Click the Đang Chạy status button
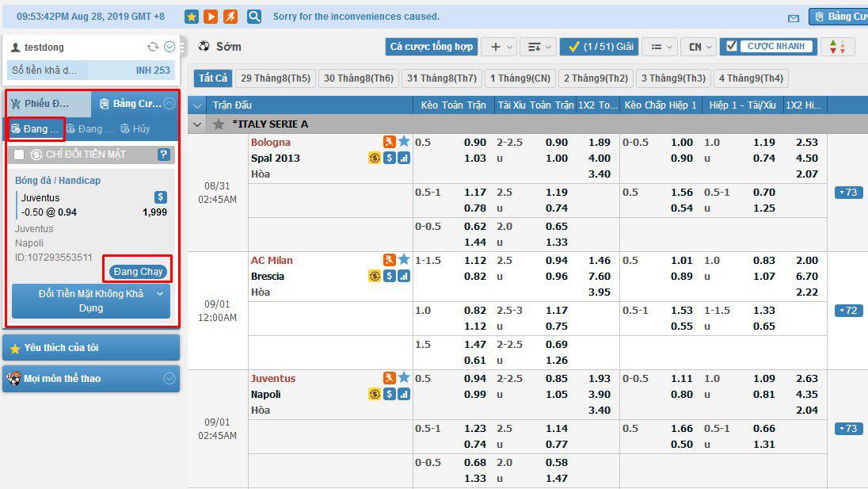 point(138,272)
